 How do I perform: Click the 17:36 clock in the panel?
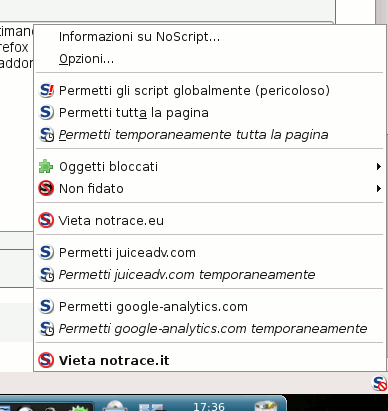pyautogui.click(x=209, y=406)
